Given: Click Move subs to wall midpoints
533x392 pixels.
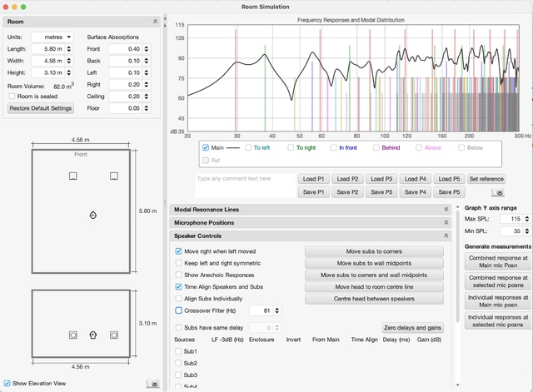Looking at the screenshot, I should (x=374, y=263).
